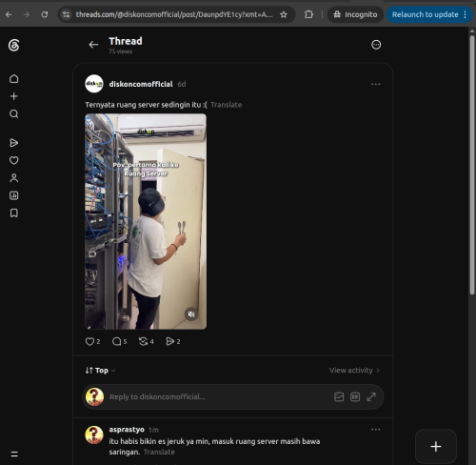
Task: Open the Saved bookmark icon in the sidebar
Action: [13, 212]
